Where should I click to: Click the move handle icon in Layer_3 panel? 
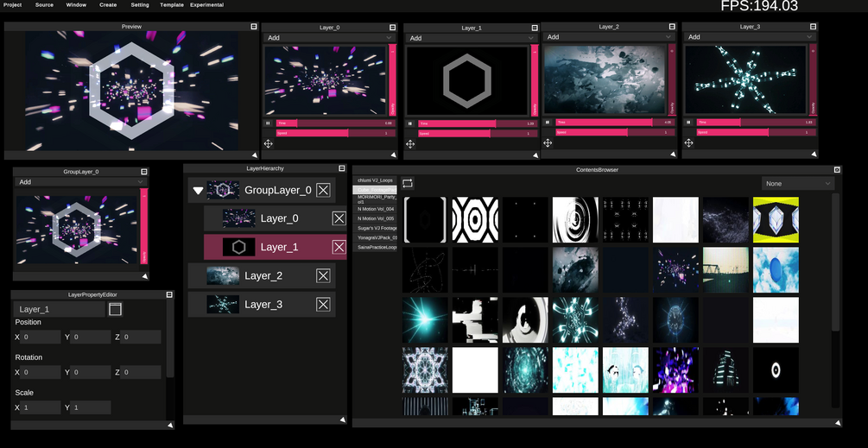[x=688, y=142]
